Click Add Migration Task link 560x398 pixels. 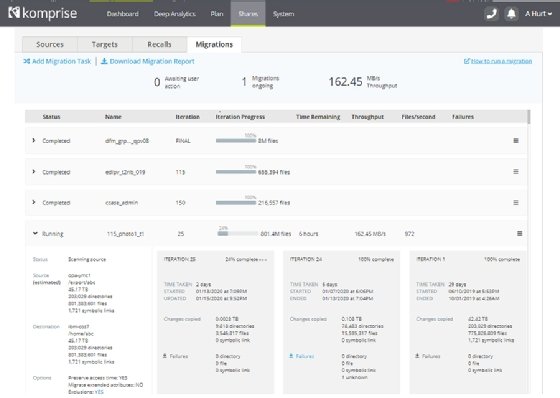[61, 61]
